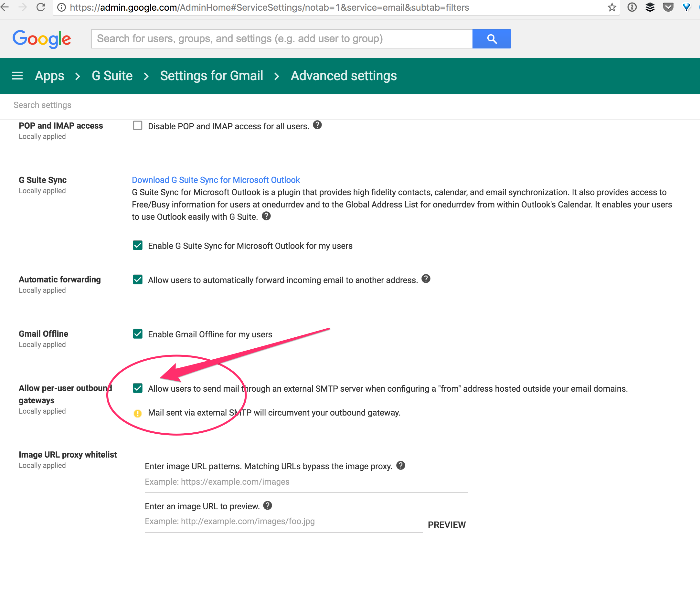
Task: Focus the admin search for users and groups
Action: (x=282, y=39)
